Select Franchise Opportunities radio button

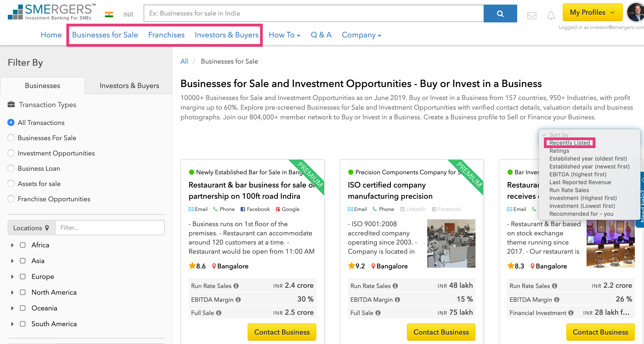coord(11,199)
